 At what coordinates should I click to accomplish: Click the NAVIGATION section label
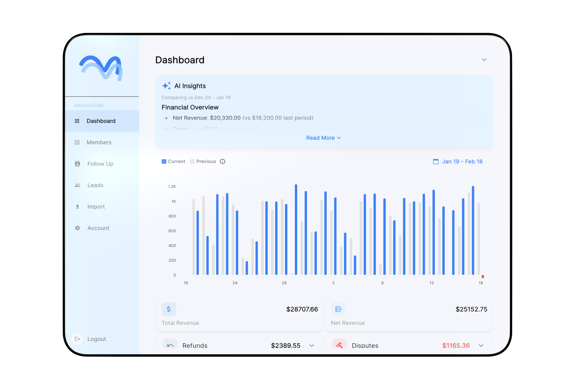[x=89, y=106]
